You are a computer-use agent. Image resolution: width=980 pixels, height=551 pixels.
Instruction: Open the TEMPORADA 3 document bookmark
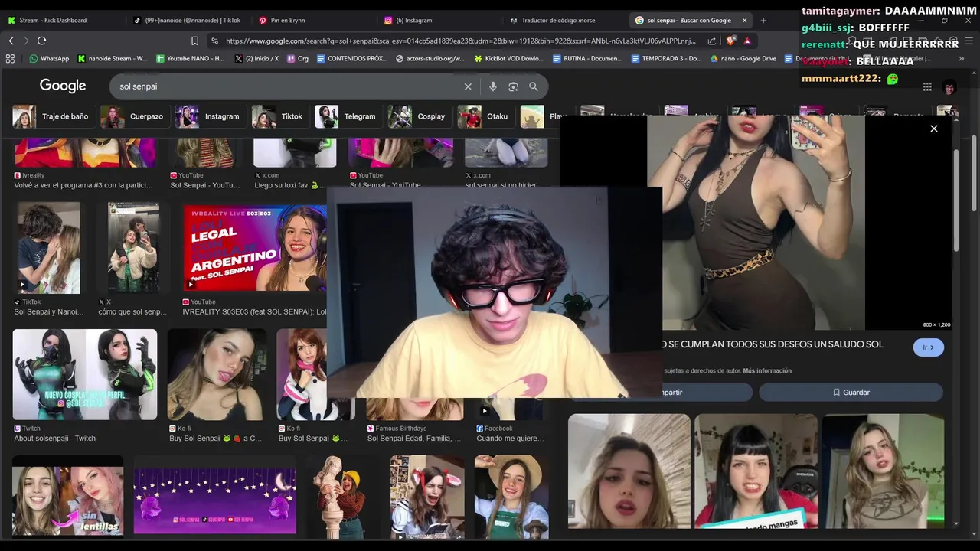point(666,58)
